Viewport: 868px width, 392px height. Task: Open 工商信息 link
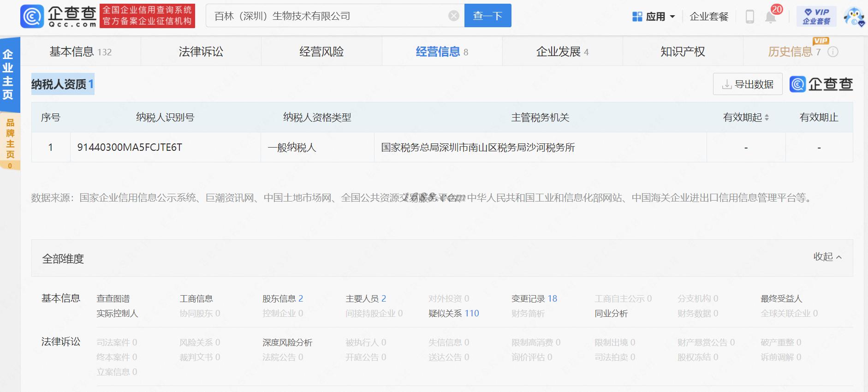click(196, 299)
